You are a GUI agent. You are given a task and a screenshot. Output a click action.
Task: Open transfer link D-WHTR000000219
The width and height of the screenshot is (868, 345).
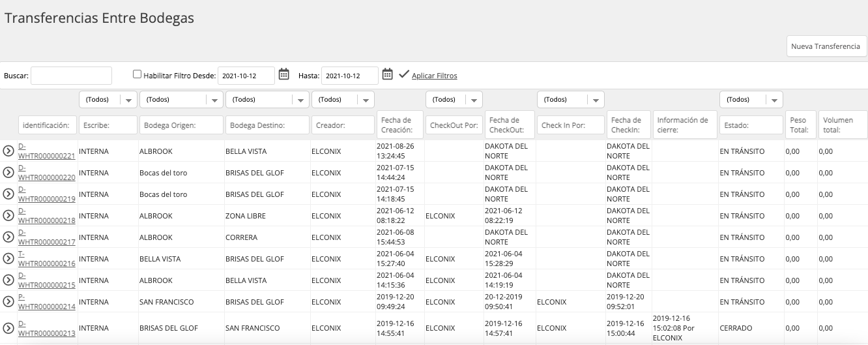[x=47, y=194]
